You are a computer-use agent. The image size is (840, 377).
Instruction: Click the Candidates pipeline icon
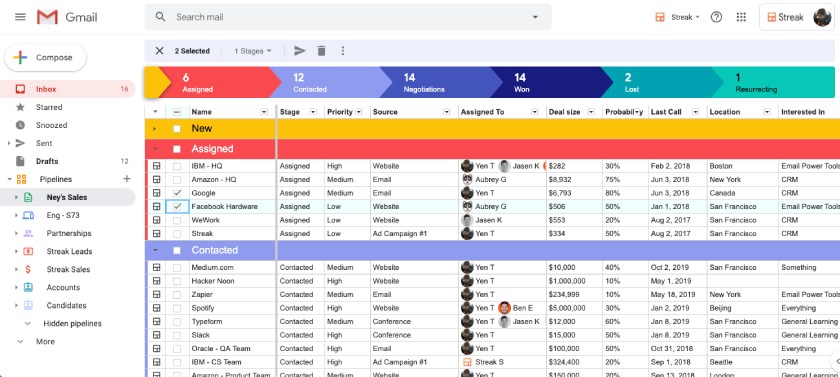(28, 305)
